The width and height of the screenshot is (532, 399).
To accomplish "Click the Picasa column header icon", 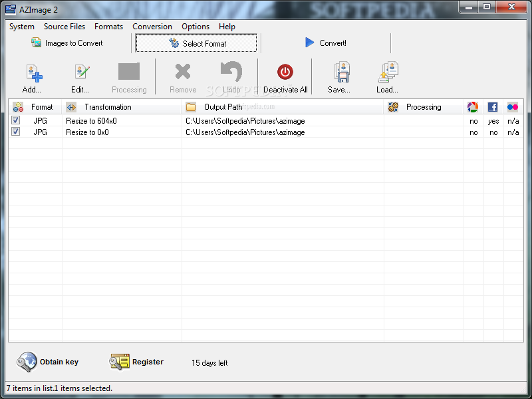I will tap(473, 107).
